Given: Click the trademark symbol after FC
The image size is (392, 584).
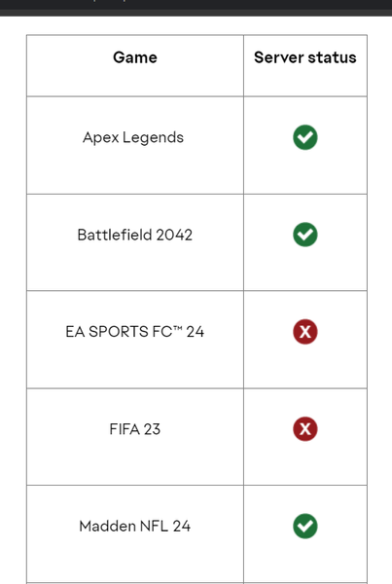Looking at the screenshot, I should pyautogui.click(x=178, y=328).
